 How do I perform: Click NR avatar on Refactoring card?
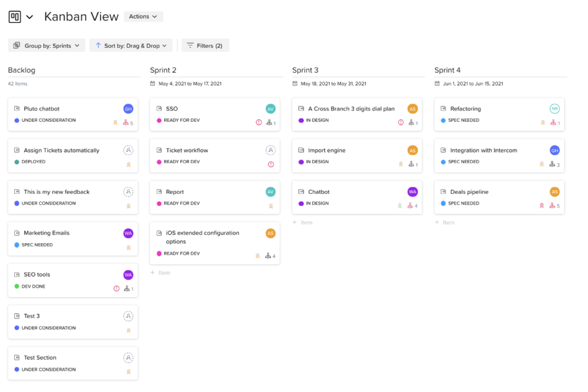pyautogui.click(x=554, y=109)
